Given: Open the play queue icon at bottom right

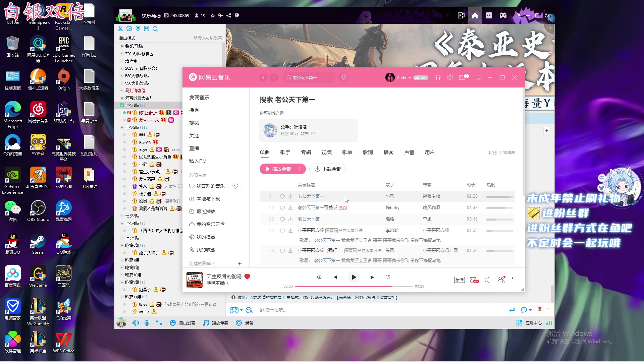Looking at the screenshot, I should 514,280.
